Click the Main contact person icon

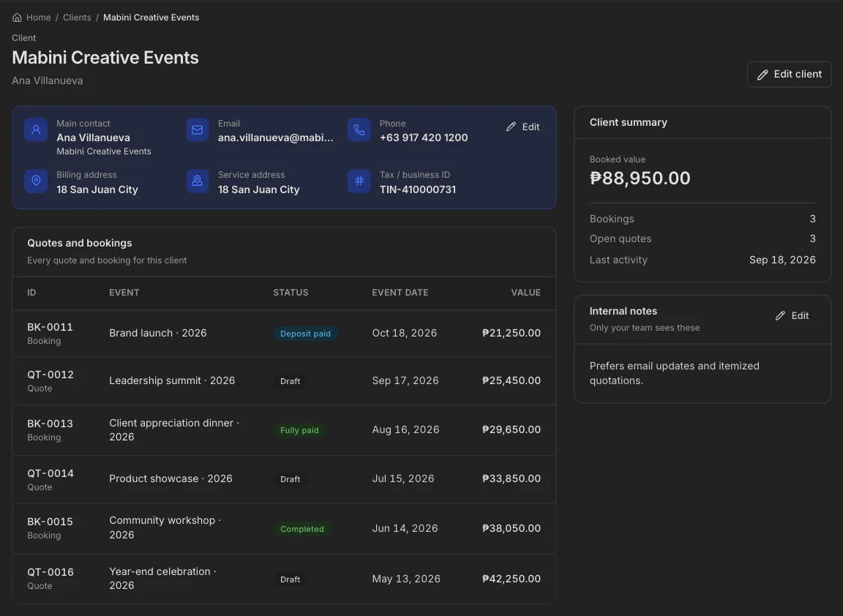coord(36,130)
